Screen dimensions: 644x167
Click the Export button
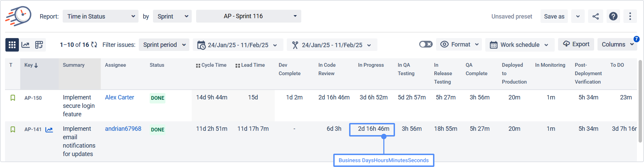576,44
